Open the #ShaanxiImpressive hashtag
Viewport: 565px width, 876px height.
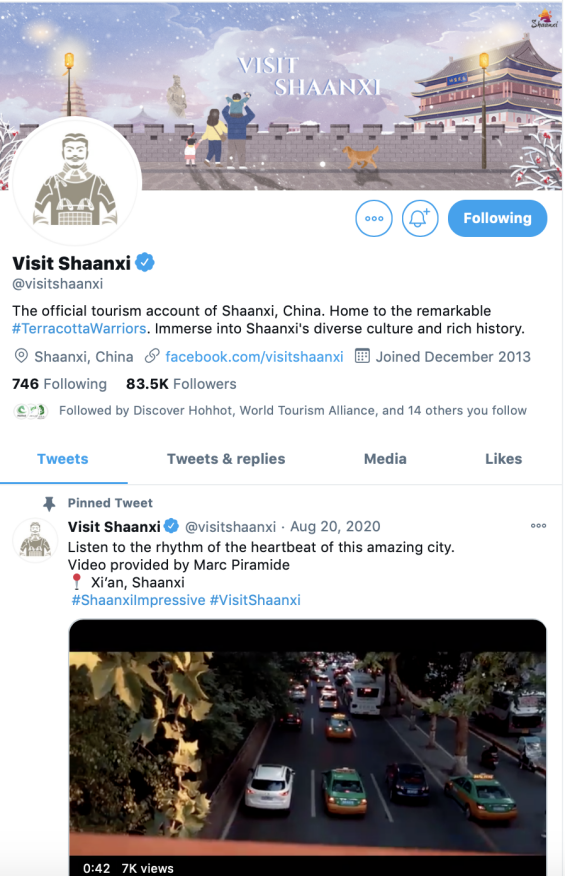point(139,600)
